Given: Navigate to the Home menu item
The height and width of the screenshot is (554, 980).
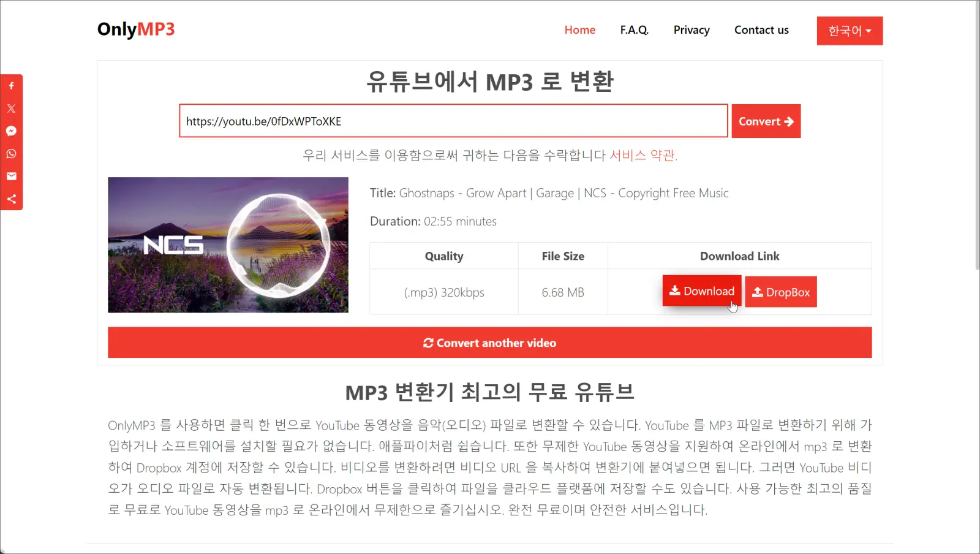Looking at the screenshot, I should [x=579, y=29].
